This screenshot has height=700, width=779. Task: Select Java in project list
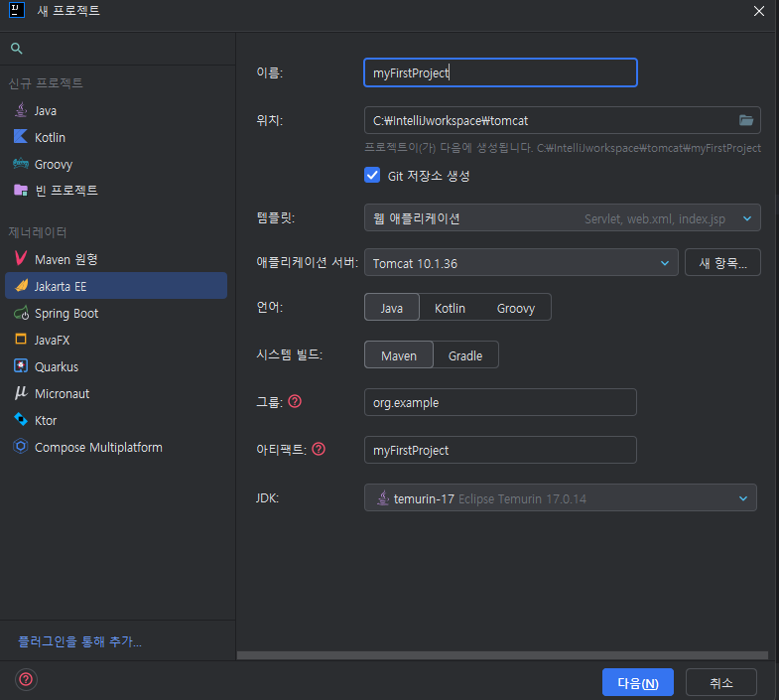coord(116,110)
